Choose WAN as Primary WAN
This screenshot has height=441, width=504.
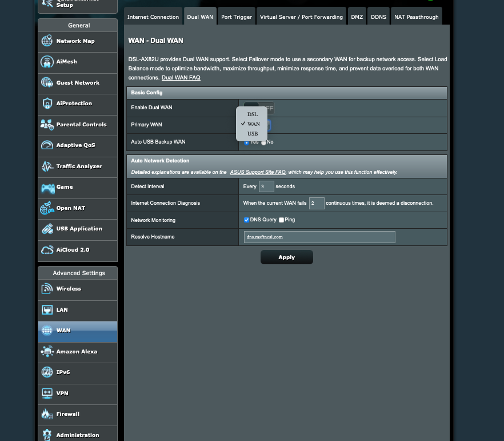pos(253,124)
